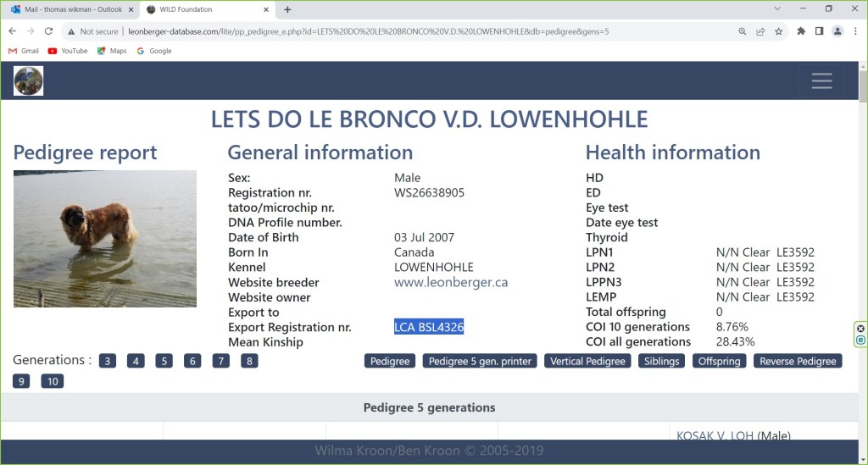868x465 pixels.
Task: Open the Extensions puzzle icon
Action: [801, 31]
